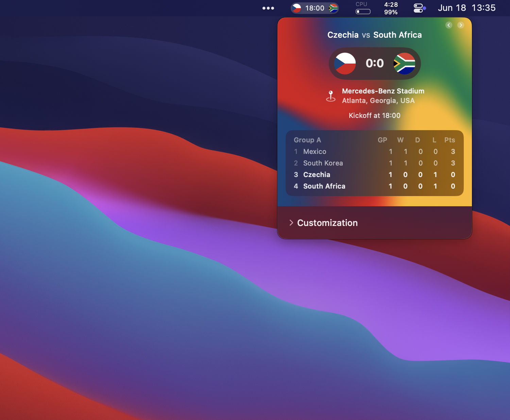Open the Czechia vs South Africa menu bar widget
510x420 pixels.
315,8
